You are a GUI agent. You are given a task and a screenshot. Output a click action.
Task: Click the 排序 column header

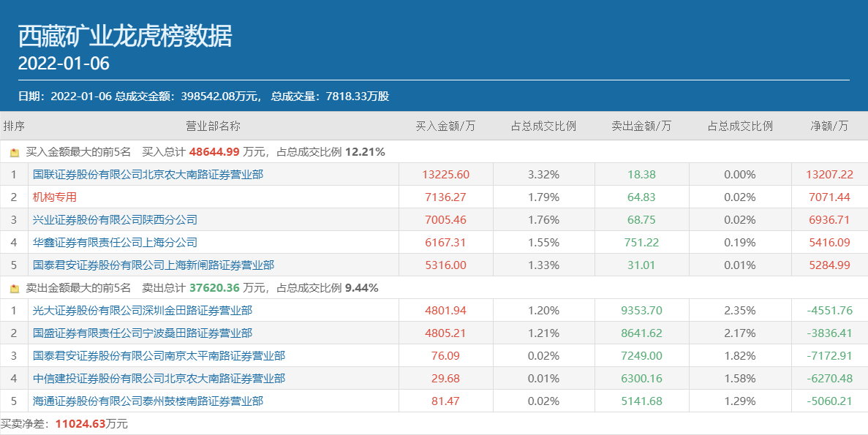tap(14, 126)
